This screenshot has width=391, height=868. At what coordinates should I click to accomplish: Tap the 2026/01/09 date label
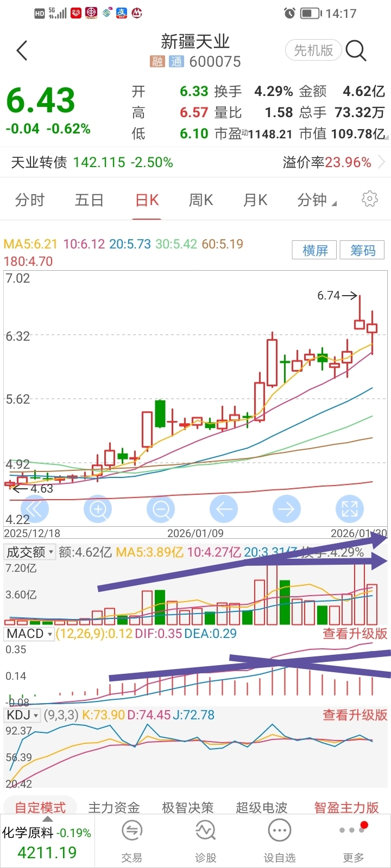coord(195,533)
